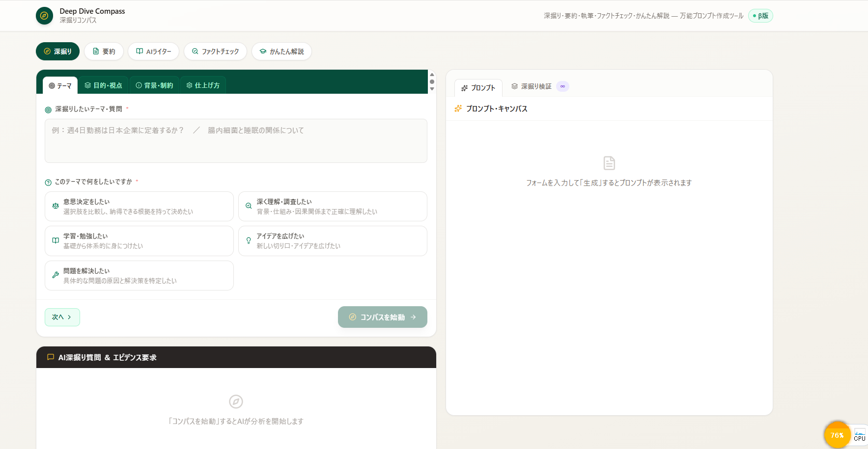
Task: Switch to the AIライター mode
Action: pyautogui.click(x=154, y=52)
